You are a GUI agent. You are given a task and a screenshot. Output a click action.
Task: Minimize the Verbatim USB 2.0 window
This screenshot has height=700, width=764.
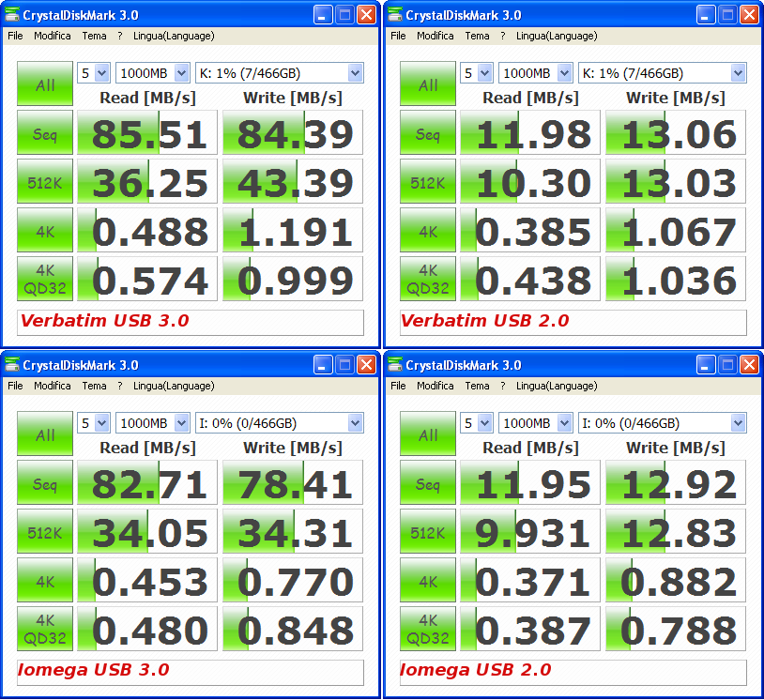(x=705, y=15)
